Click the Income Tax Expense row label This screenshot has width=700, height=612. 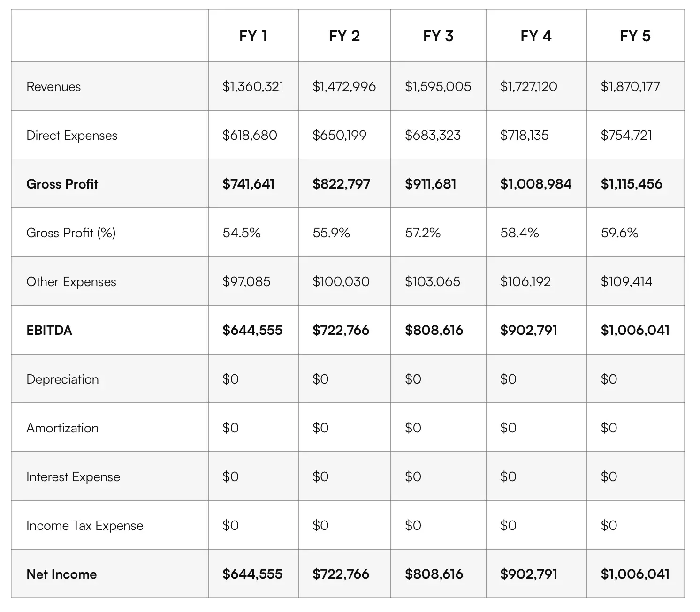(x=84, y=526)
